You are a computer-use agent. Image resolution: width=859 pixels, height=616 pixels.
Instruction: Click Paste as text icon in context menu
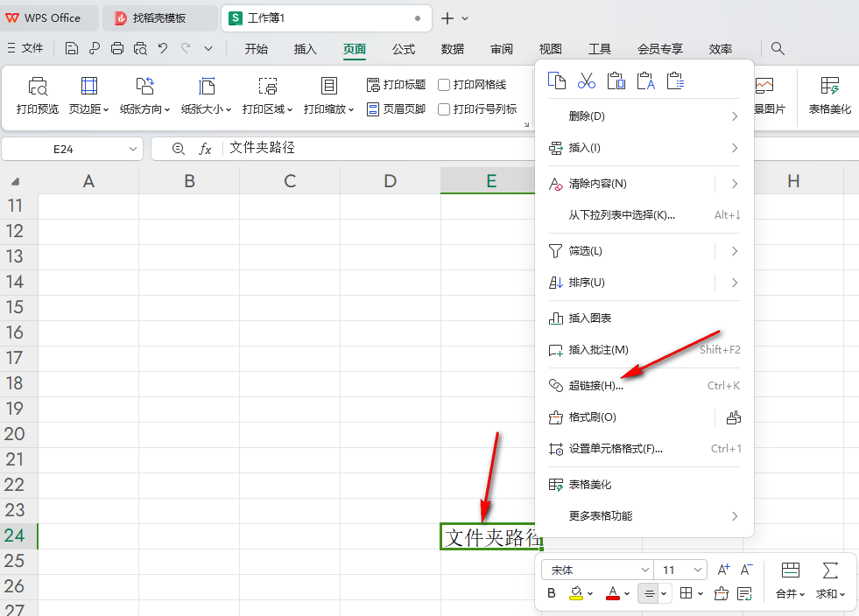[x=645, y=81]
